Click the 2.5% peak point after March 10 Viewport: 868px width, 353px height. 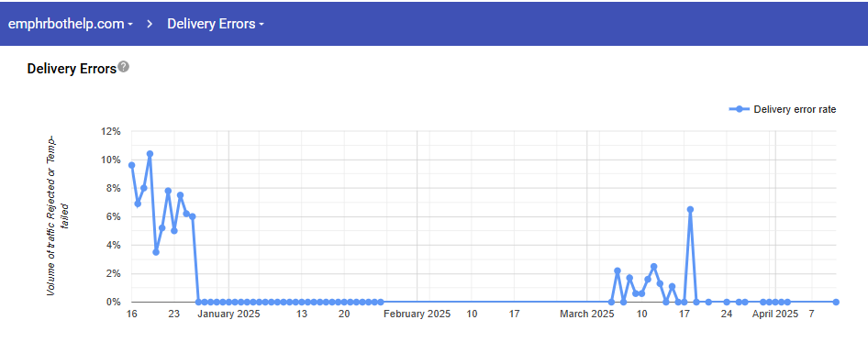pyautogui.click(x=654, y=267)
